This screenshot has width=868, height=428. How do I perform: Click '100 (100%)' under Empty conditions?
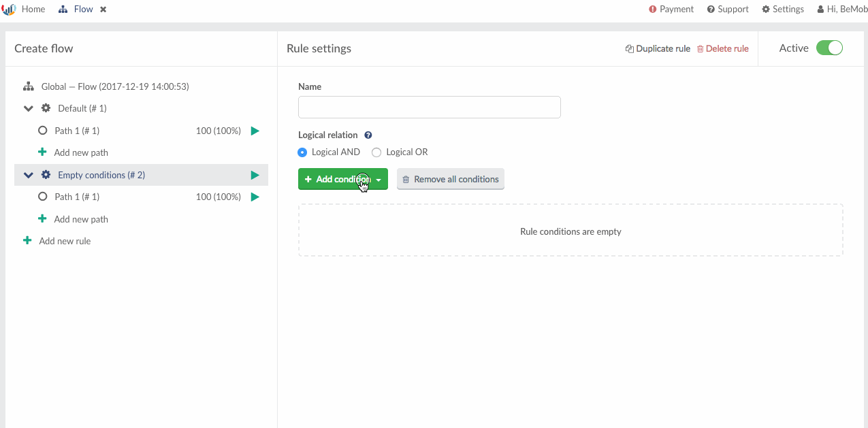(x=219, y=197)
